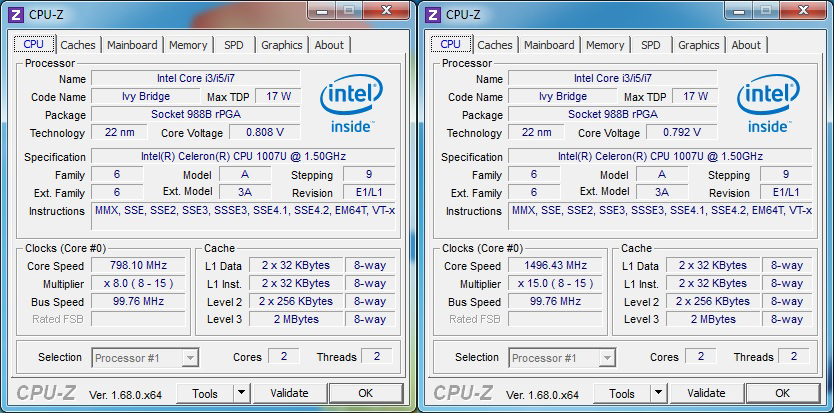Viewport: 834px width, 413px height.
Task: Click OK in right window
Action: pos(782,393)
